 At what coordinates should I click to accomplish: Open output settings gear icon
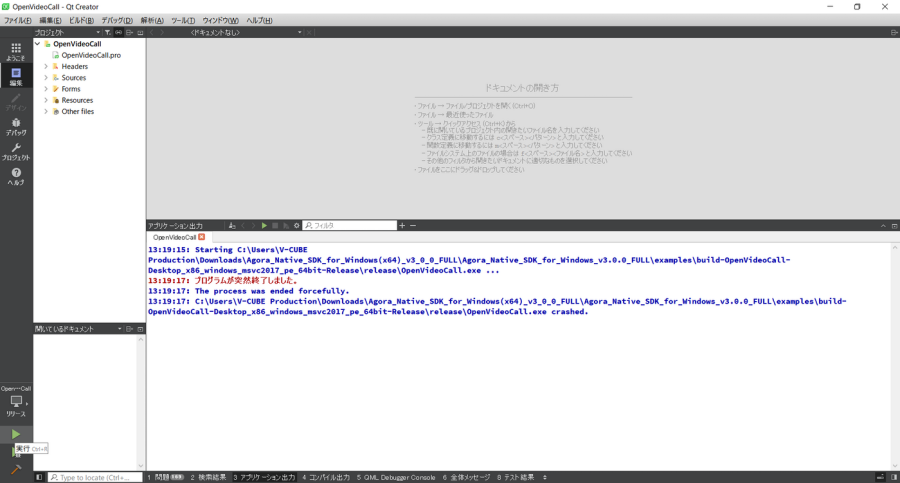point(297,226)
